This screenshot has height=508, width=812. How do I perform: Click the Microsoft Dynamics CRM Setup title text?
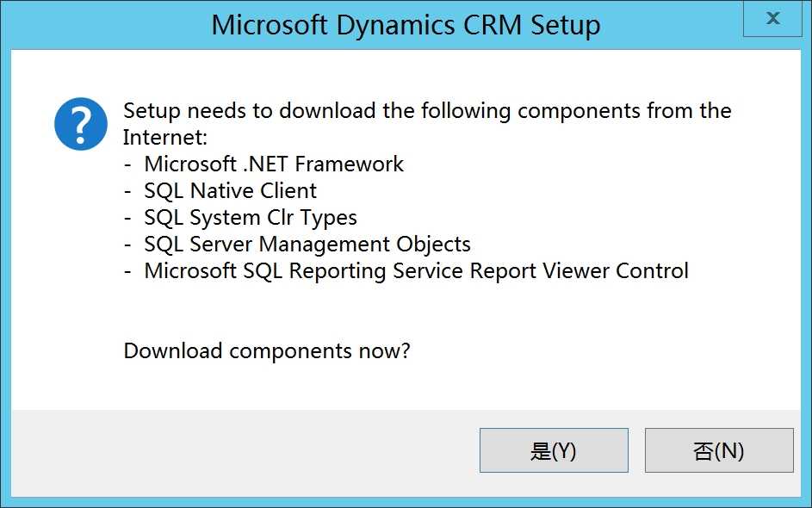[x=406, y=25]
